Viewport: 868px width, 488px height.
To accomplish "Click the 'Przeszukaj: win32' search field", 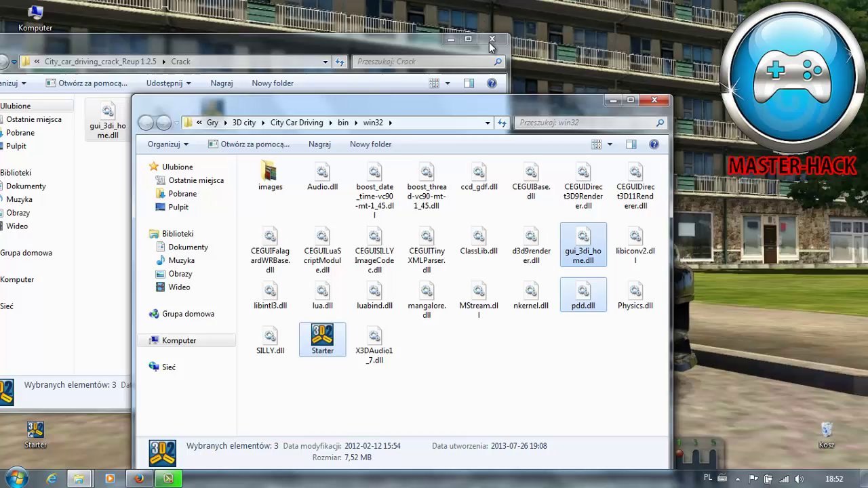I will (x=590, y=123).
